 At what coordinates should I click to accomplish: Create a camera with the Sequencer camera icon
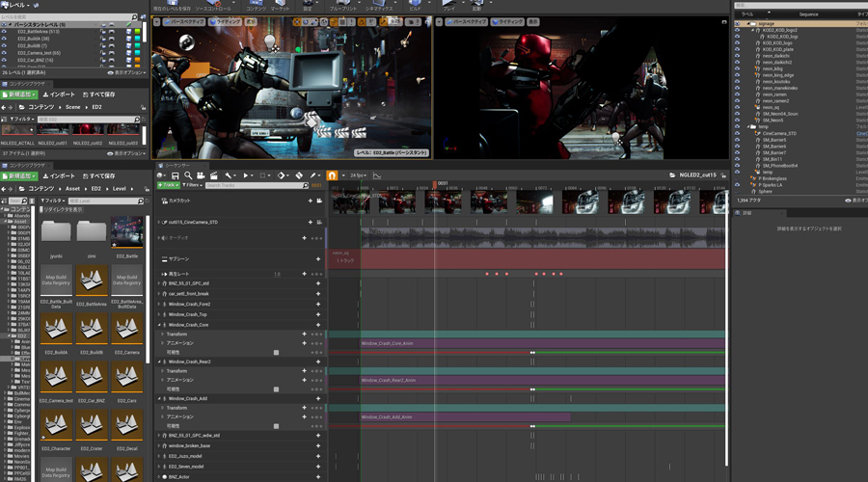(x=201, y=175)
